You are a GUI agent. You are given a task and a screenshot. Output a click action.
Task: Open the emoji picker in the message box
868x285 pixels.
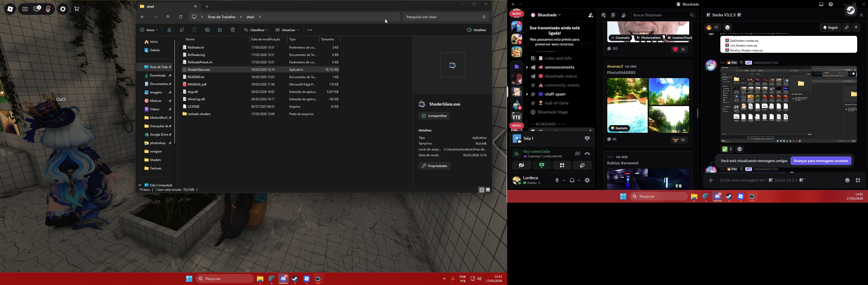847,180
